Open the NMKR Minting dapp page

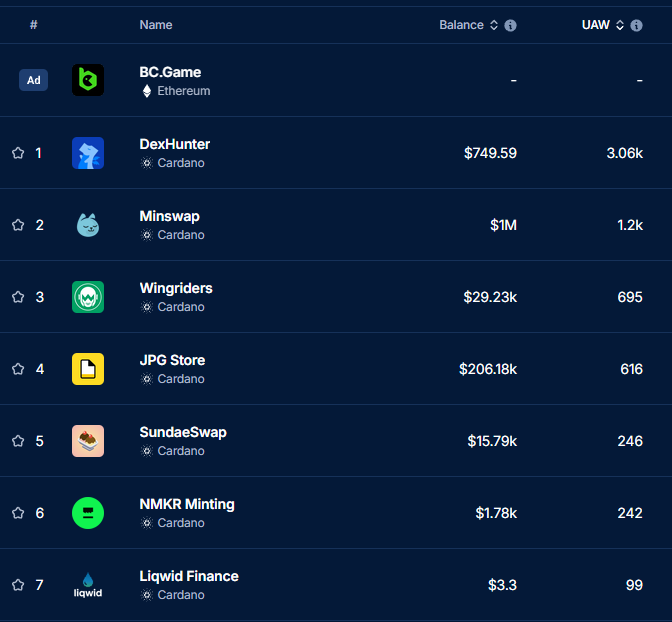click(x=187, y=504)
